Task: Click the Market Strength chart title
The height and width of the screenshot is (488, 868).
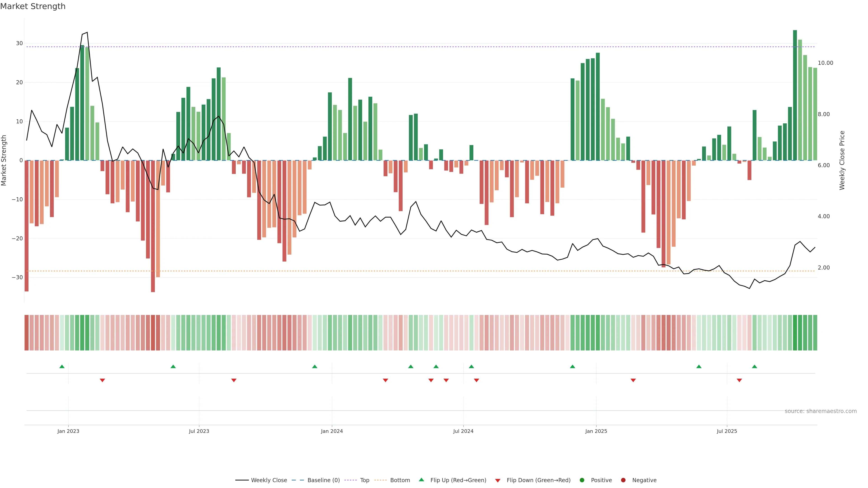Action: pos(33,6)
